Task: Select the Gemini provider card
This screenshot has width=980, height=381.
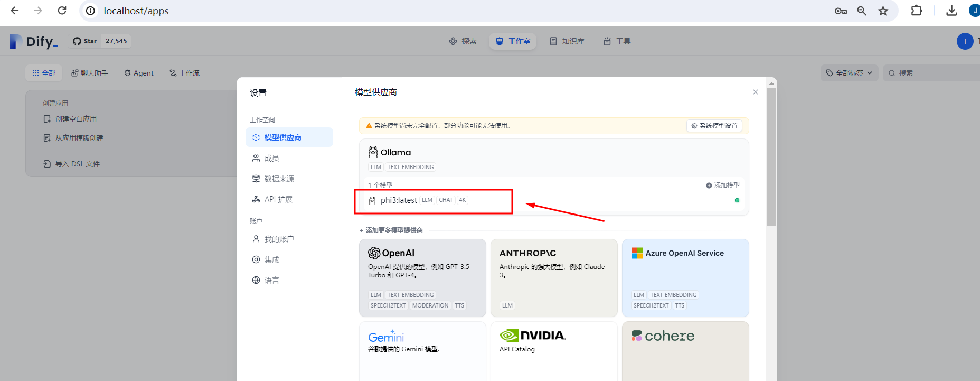Action: tap(422, 351)
